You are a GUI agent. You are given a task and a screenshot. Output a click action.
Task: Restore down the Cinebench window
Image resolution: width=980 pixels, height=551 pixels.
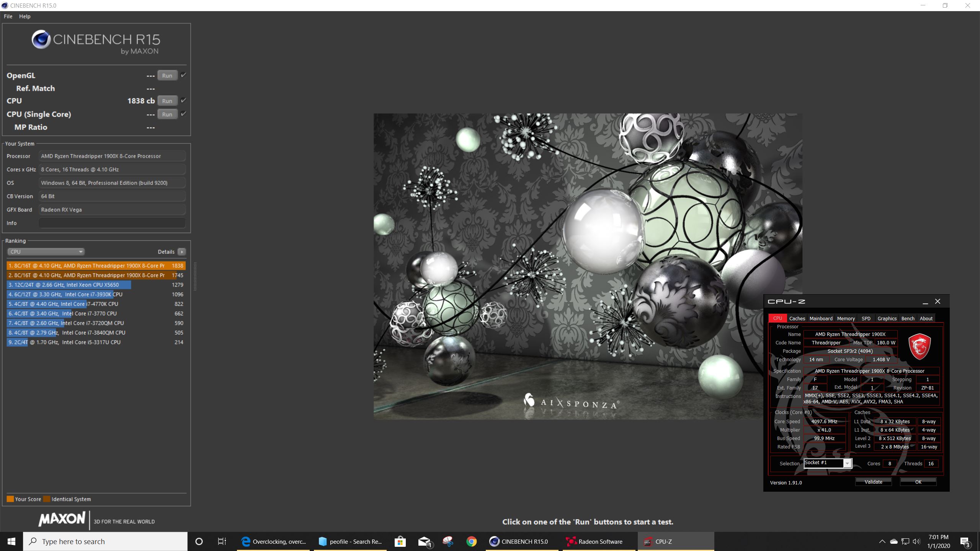(945, 5)
